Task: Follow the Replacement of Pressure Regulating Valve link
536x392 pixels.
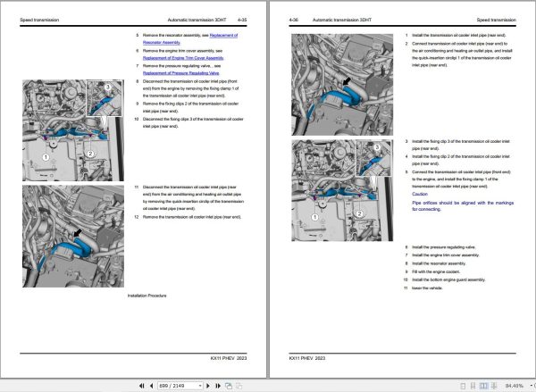Action: click(x=180, y=73)
